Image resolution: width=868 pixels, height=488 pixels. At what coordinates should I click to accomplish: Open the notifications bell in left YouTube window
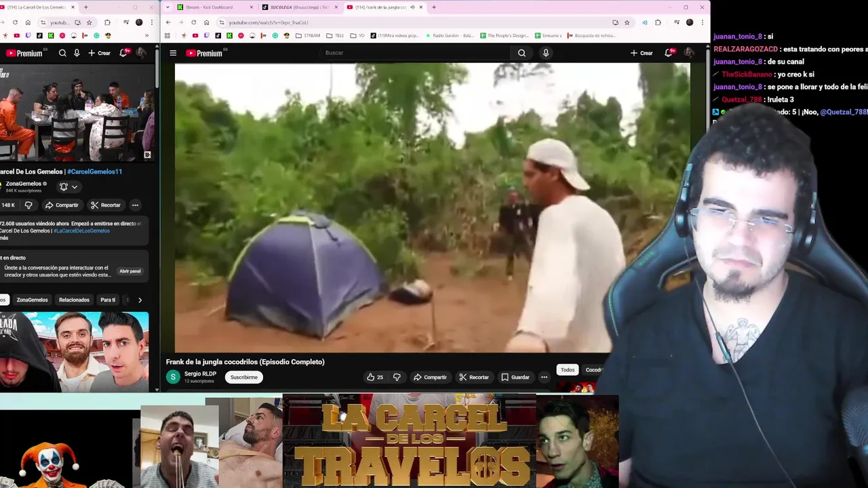(x=123, y=53)
